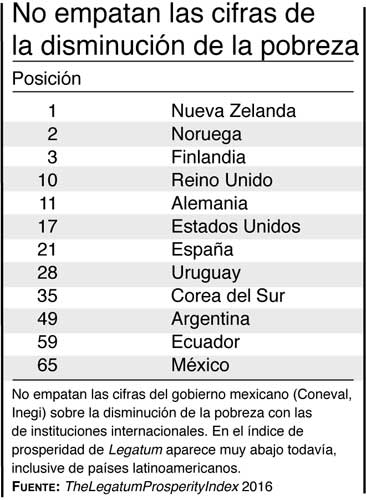This screenshot has height=500, width=366.
Task: Click the position number 65
Action: click(47, 365)
